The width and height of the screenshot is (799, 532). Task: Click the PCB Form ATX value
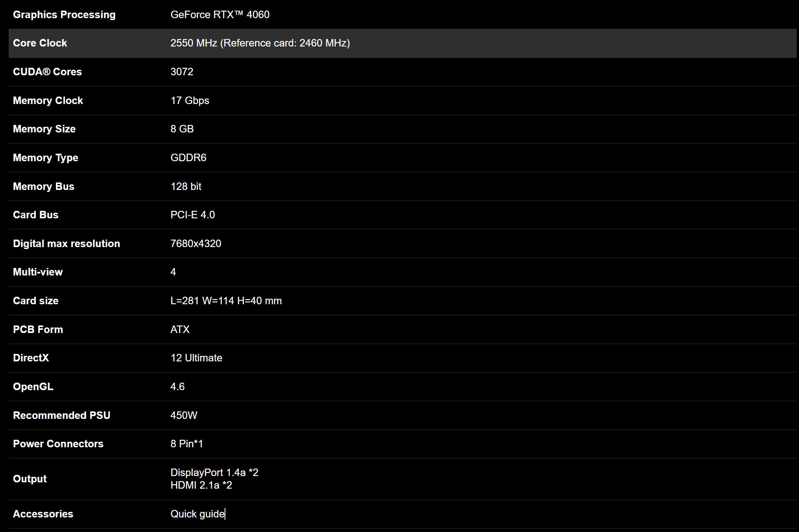[180, 329]
